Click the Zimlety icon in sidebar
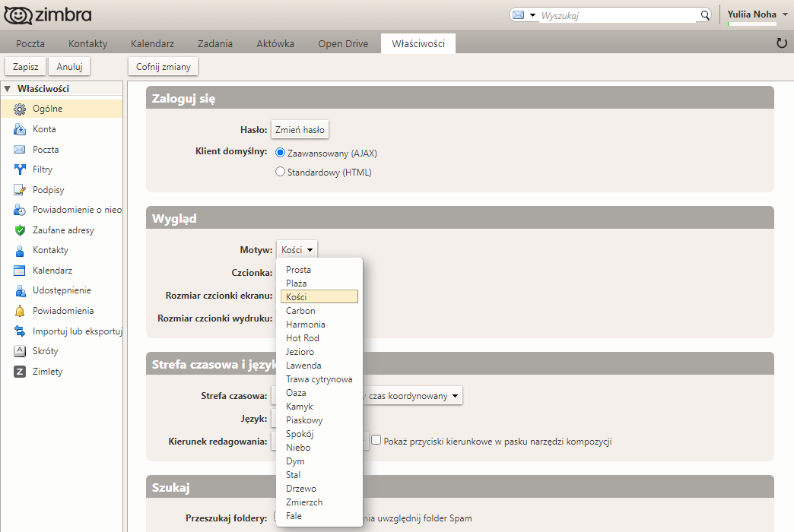Viewport: 794px width, 532px height. tap(20, 372)
